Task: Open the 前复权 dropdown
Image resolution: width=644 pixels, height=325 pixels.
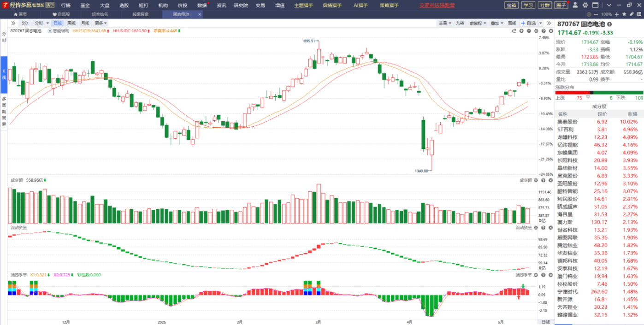Action: click(x=477, y=23)
